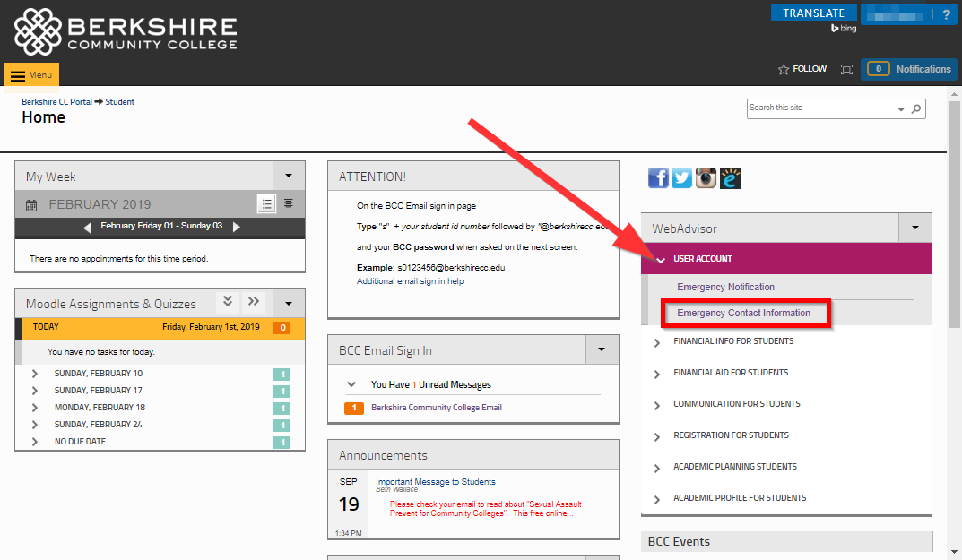Open Berkshire Community College Email link

437,408
